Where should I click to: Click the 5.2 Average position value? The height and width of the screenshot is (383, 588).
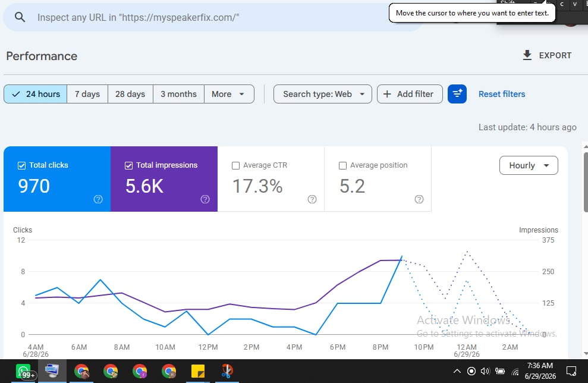pos(352,186)
